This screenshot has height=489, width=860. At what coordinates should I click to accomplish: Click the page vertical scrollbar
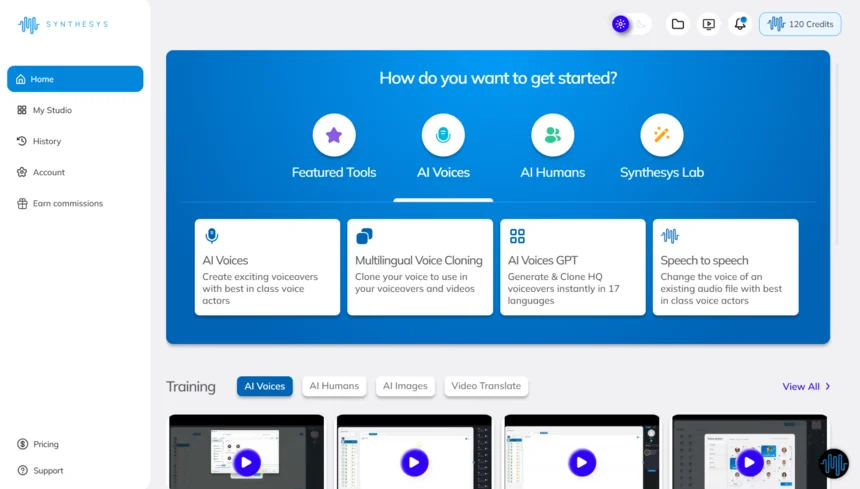837,153
